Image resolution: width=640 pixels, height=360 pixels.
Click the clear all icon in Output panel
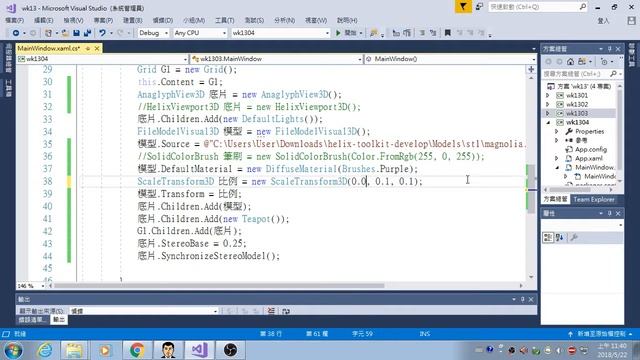(x=271, y=311)
